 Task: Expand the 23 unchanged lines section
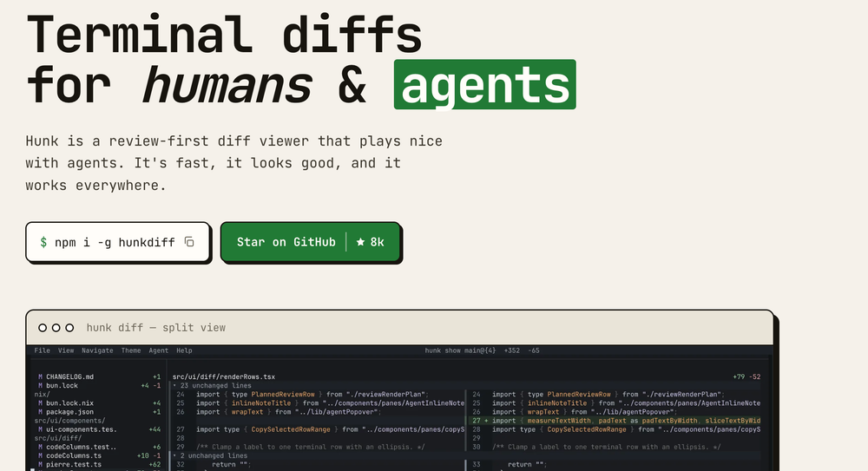pos(212,386)
